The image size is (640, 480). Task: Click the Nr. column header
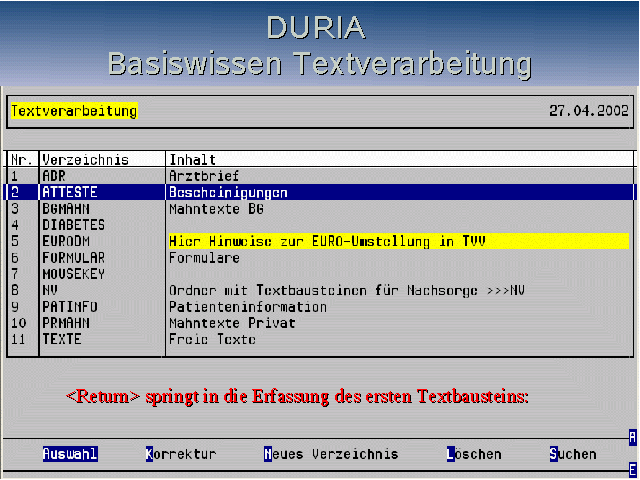pyautogui.click(x=22, y=159)
